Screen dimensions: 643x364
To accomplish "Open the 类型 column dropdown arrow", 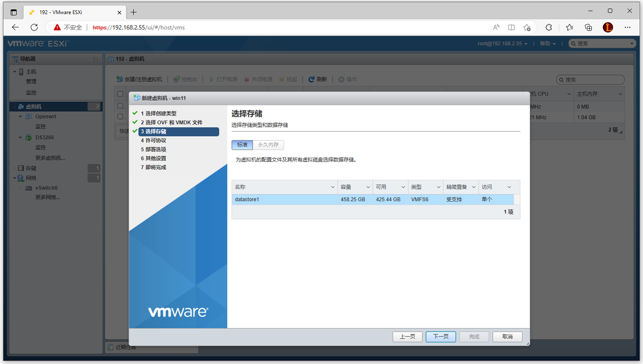I will [438, 187].
